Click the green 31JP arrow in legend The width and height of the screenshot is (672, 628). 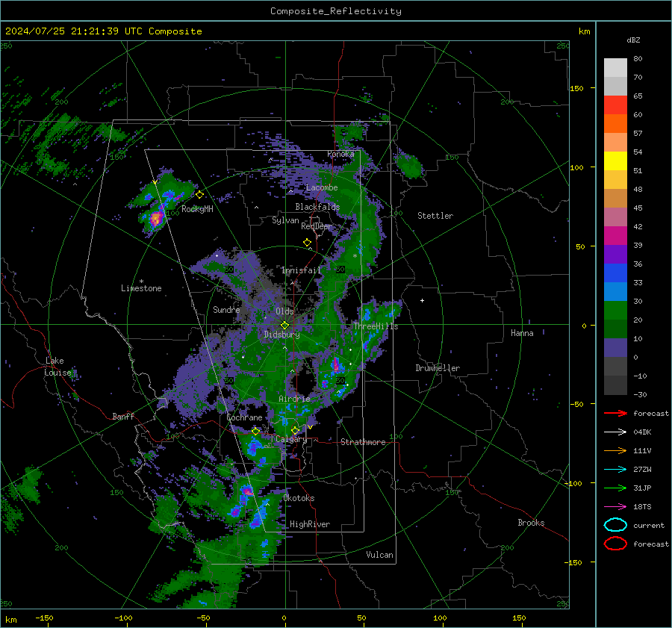pos(615,488)
